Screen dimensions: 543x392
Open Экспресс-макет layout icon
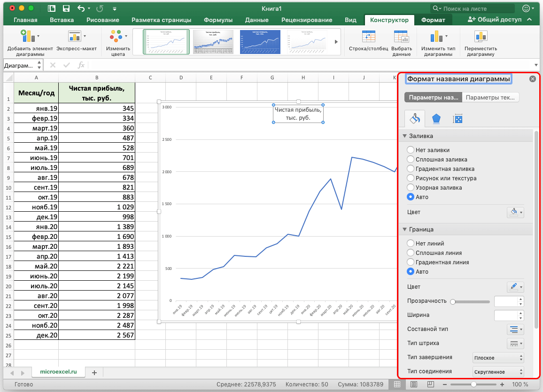75,36
